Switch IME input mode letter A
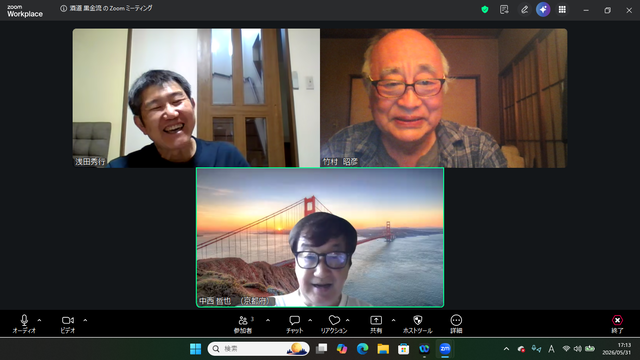This screenshot has height=360, width=640. pos(551,349)
